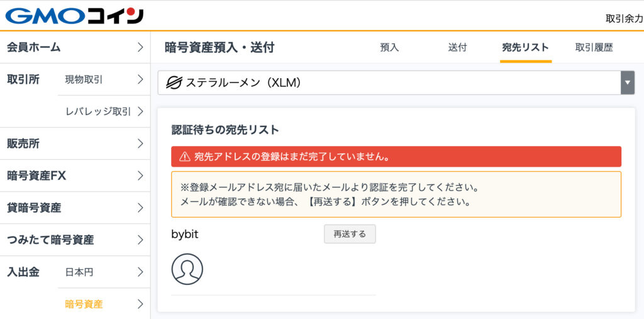Open the ステラルーメン (XLM) selector
The image size is (644, 319).
click(x=396, y=82)
